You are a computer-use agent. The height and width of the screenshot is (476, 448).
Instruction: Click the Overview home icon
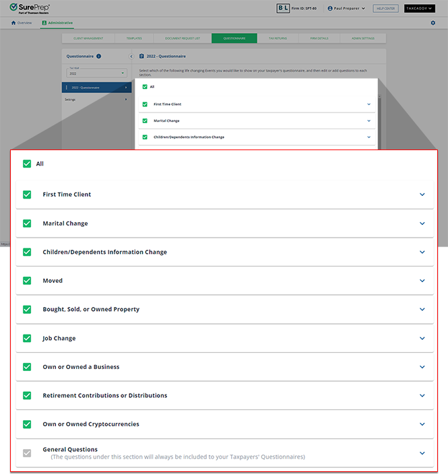point(13,23)
